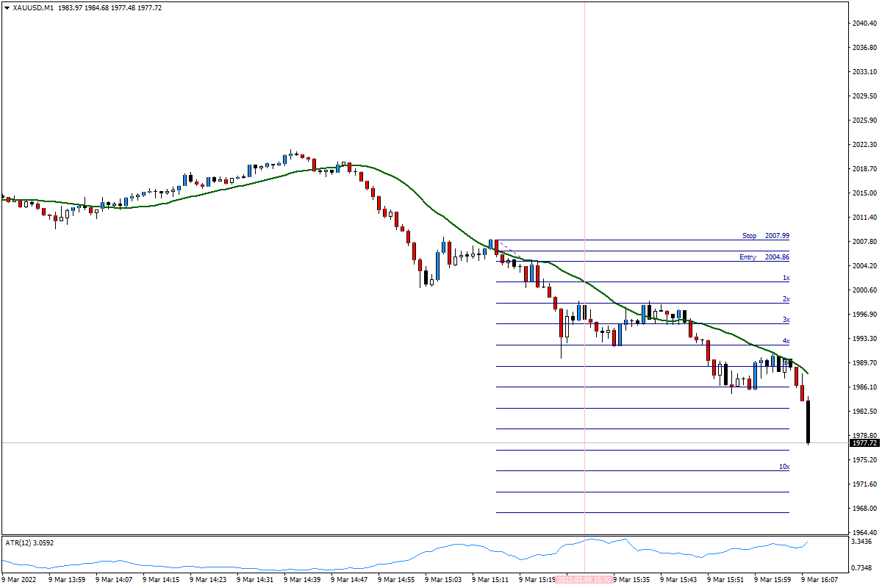This screenshot has width=882, height=588.
Task: Click the '9 Mar 15:35' time axis label
Action: tap(631, 580)
